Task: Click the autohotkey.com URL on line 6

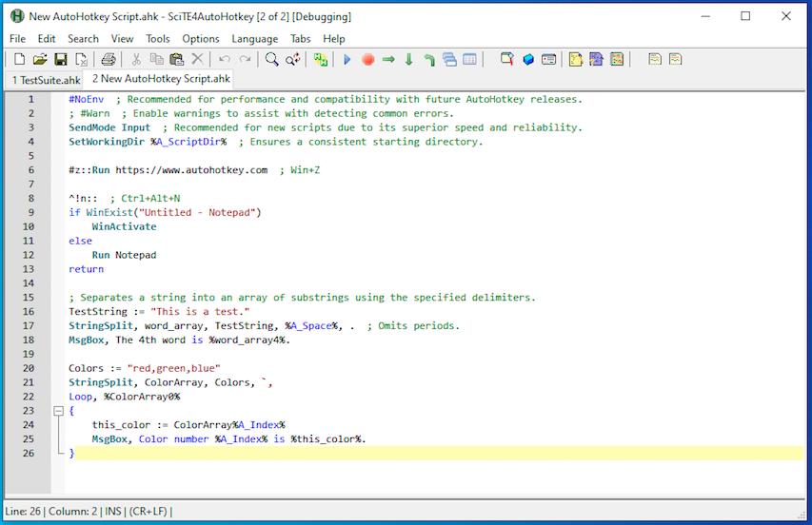Action: point(191,170)
